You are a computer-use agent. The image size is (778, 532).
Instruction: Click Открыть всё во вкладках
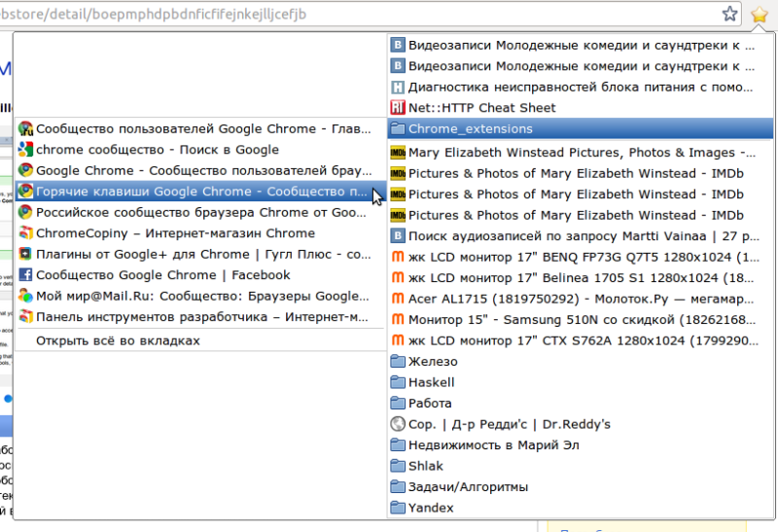click(x=201, y=340)
